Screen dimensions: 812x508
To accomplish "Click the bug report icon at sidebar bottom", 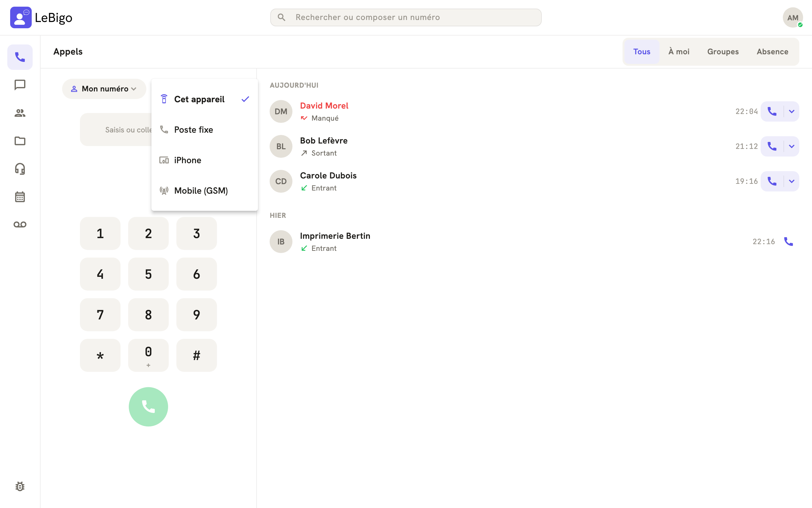I will pyautogui.click(x=20, y=486).
